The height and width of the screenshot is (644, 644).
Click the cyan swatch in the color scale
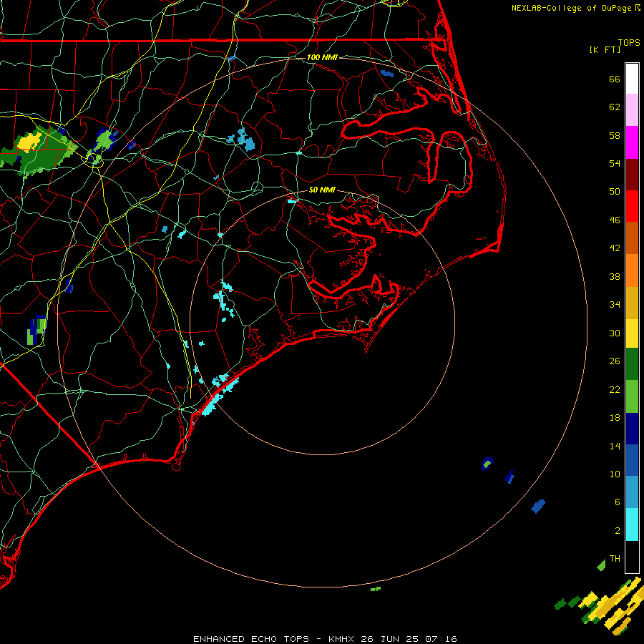tap(632, 525)
